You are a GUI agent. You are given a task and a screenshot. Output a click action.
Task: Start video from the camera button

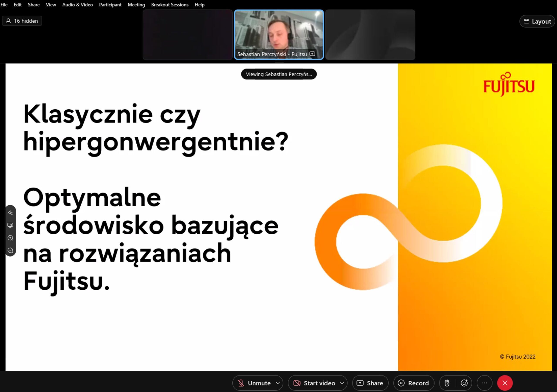point(314,383)
